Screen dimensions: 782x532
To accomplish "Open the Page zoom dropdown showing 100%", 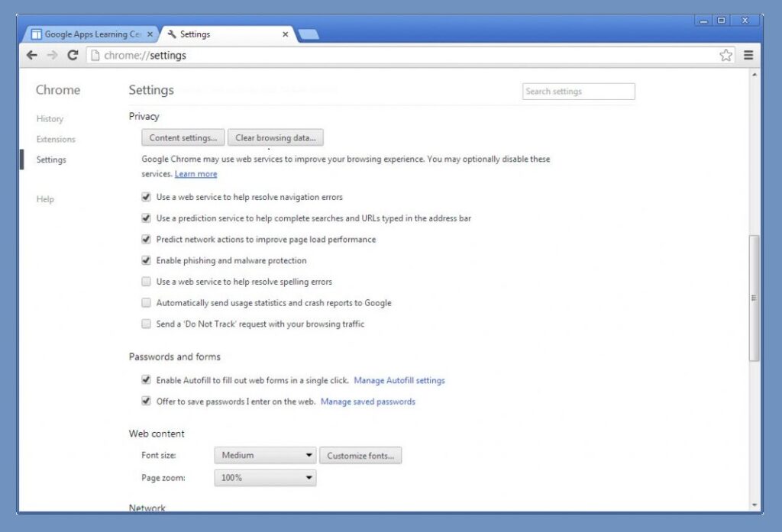I will click(x=265, y=478).
